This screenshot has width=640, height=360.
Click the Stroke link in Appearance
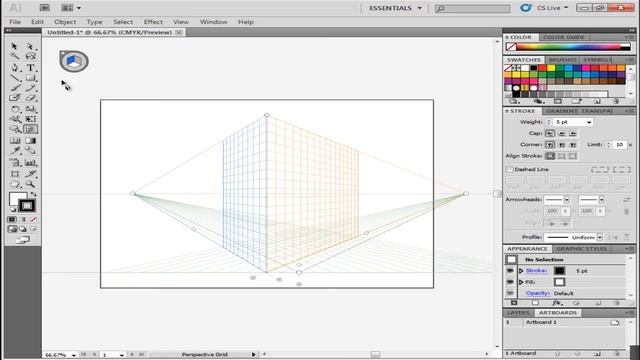(x=536, y=271)
